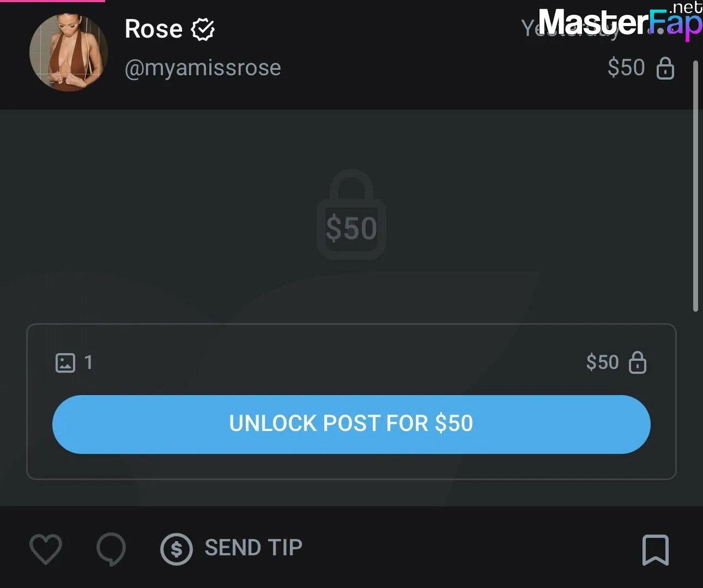The image size is (703, 588).
Task: Click the large $50 padlock in post
Action: [351, 214]
